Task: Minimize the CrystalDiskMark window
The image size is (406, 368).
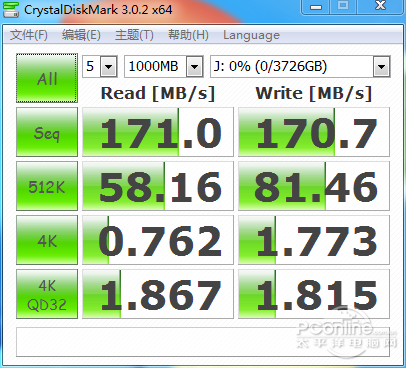Action: point(316,7)
